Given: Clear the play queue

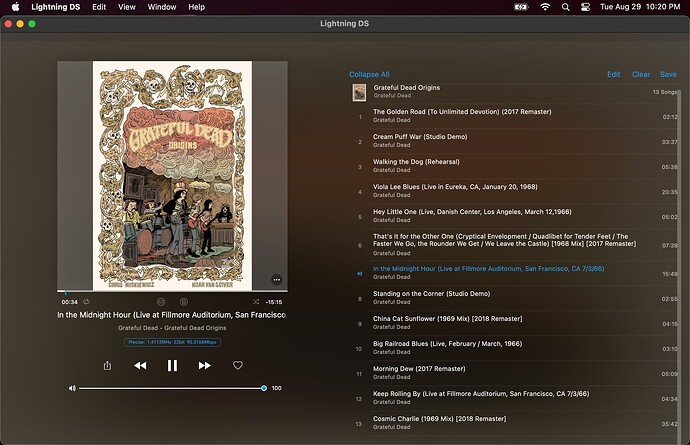Looking at the screenshot, I should (x=641, y=74).
